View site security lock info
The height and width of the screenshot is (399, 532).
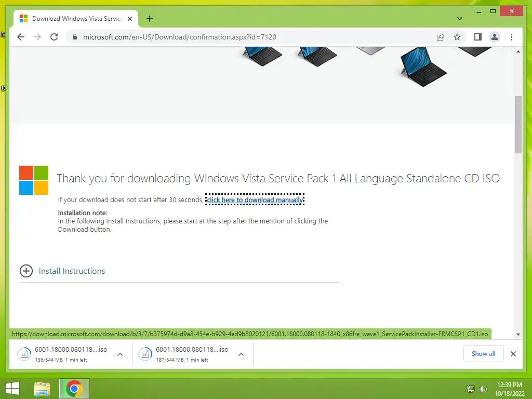[x=75, y=37]
